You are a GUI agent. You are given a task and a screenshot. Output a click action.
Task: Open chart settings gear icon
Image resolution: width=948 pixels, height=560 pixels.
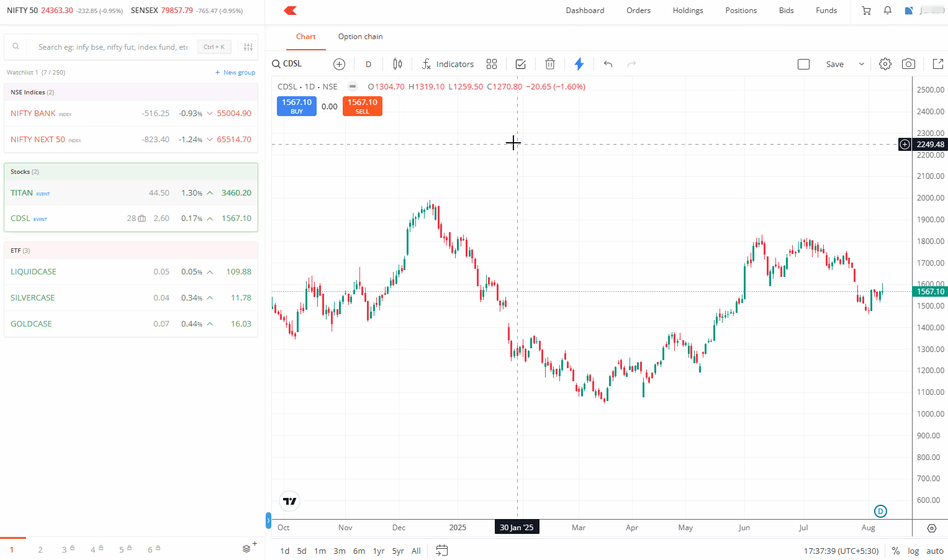885,64
